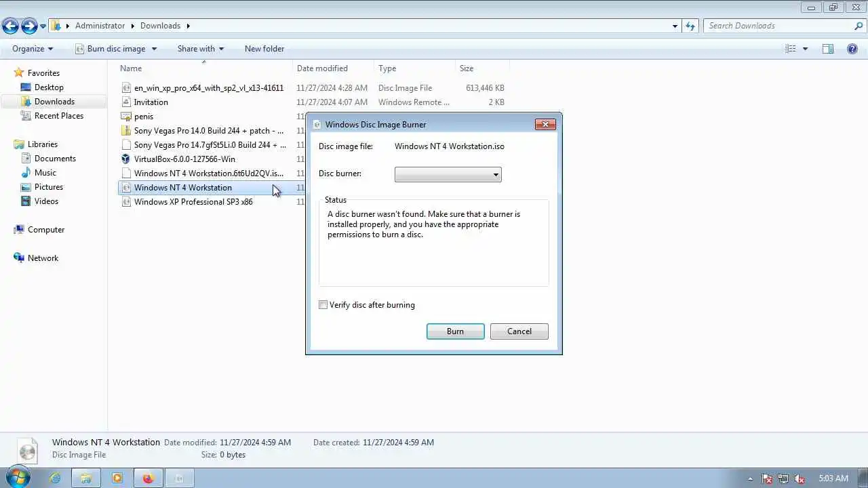The width and height of the screenshot is (868, 488).
Task: Open the Windows Start menu
Action: [18, 477]
